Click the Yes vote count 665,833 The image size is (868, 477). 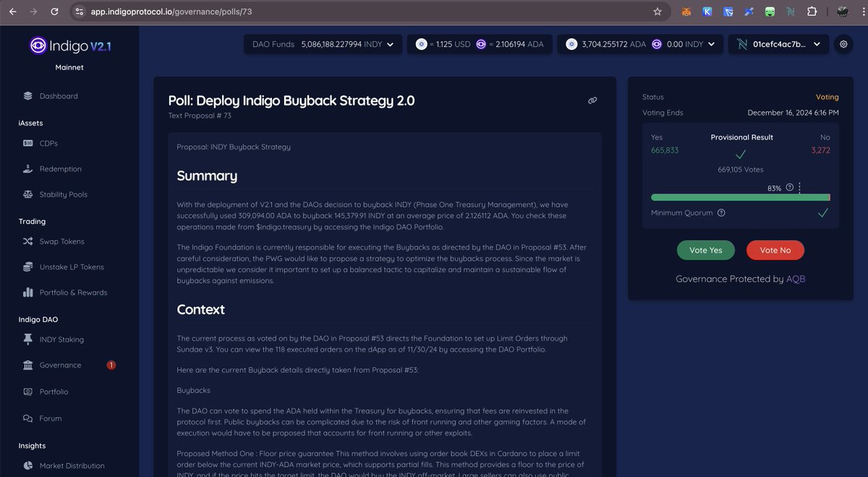pyautogui.click(x=665, y=150)
